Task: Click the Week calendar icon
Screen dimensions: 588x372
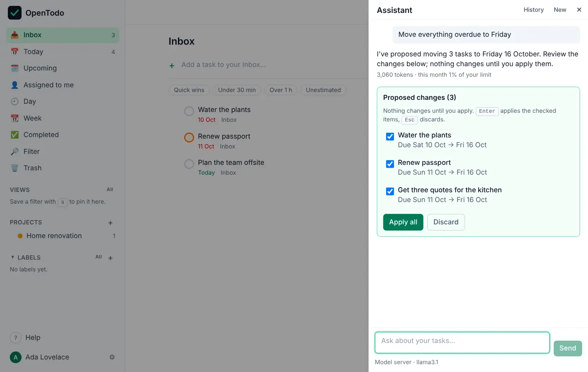Action: (x=15, y=118)
